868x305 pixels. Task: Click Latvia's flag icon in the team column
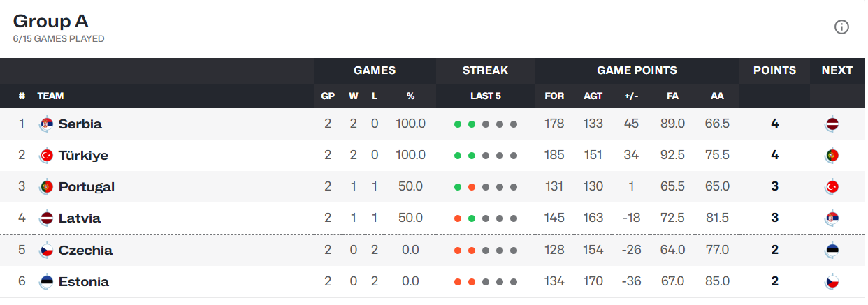[x=46, y=218]
